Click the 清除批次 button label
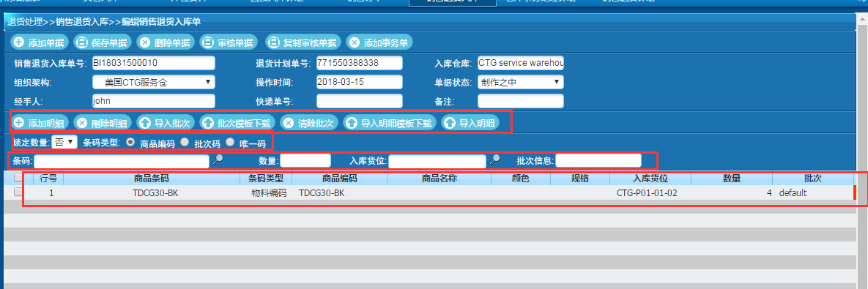This screenshot has height=289, width=868. pos(316,123)
